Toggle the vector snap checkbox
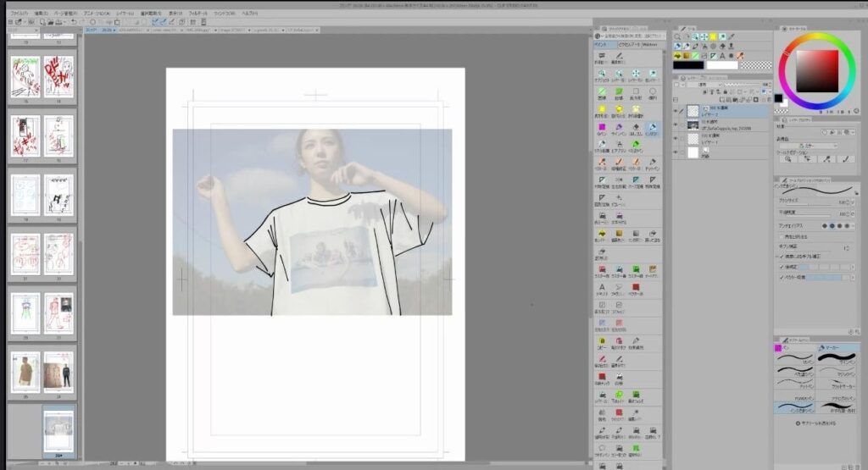This screenshot has height=470, width=868. [782, 277]
